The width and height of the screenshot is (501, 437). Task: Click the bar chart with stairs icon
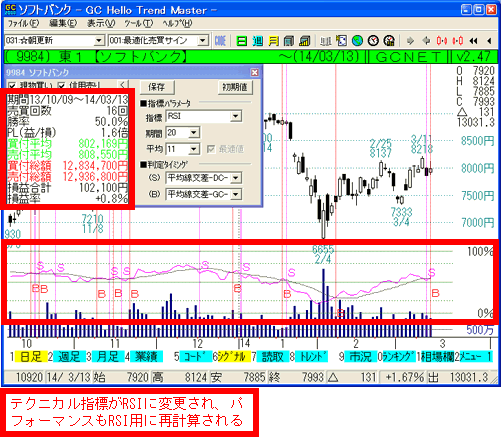[305, 41]
